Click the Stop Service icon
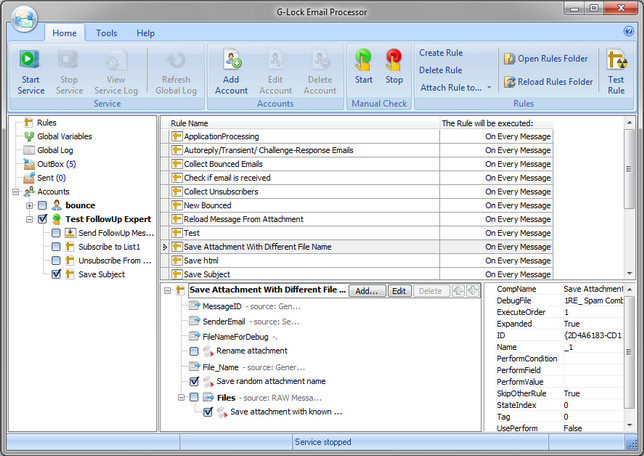The width and height of the screenshot is (644, 456). pyautogui.click(x=68, y=60)
